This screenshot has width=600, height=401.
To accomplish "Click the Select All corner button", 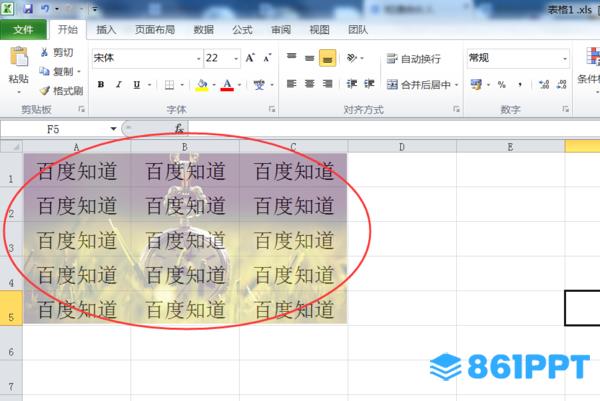I will click(x=11, y=147).
